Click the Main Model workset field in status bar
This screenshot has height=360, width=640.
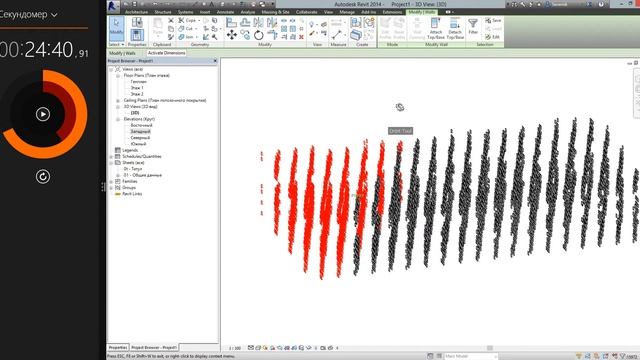(471, 356)
